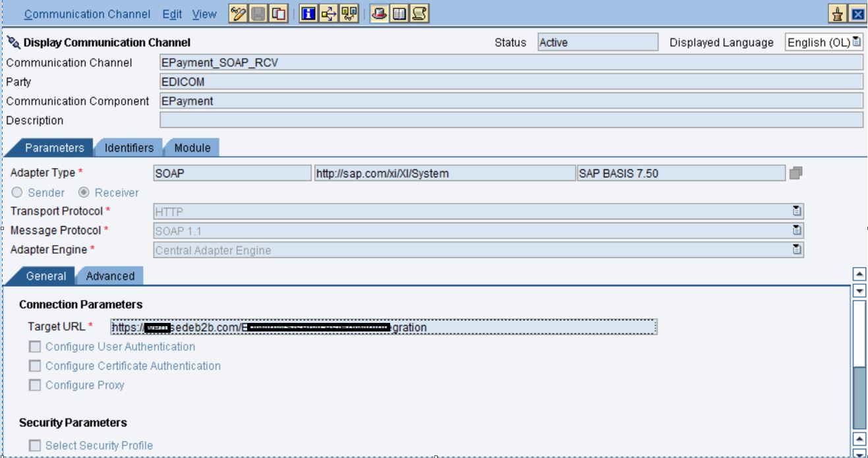868x458 pixels.
Task: Click the red top hat toolbar icon
Action: [x=379, y=14]
